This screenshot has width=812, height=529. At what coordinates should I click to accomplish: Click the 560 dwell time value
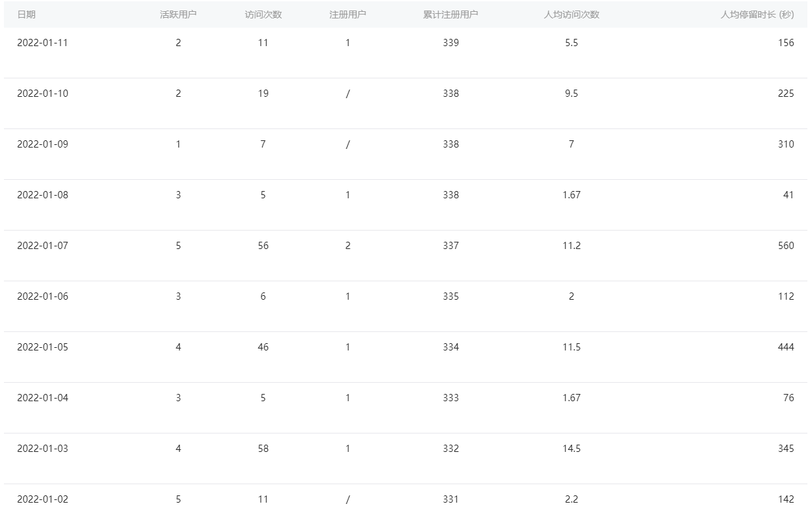pos(786,246)
